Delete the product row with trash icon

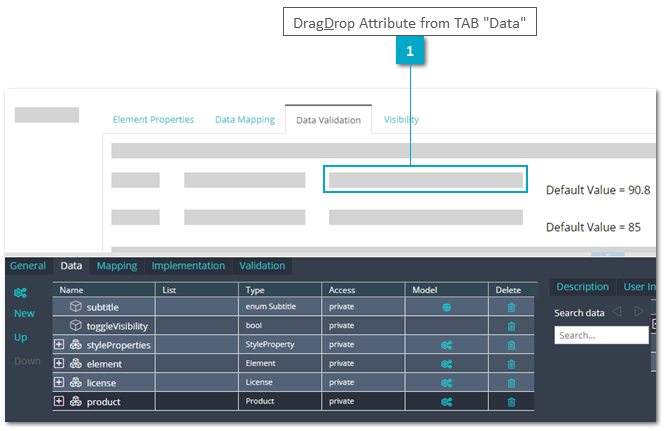click(511, 402)
